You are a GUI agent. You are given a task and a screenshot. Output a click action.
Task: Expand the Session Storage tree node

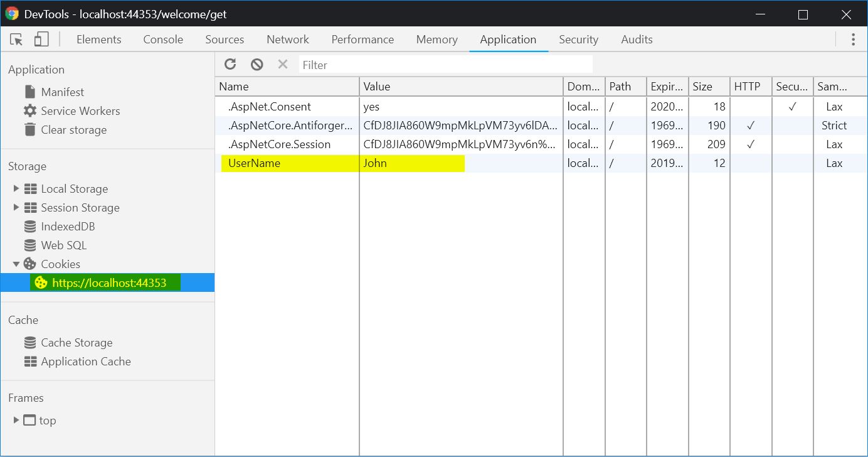click(16, 208)
